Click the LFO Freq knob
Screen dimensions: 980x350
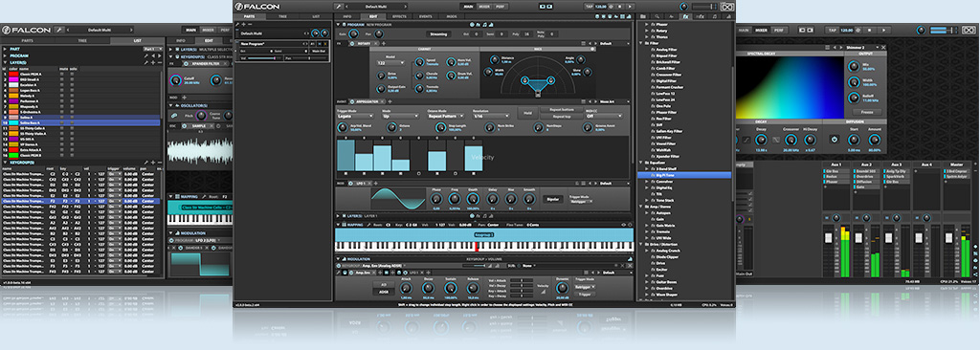tap(455, 199)
